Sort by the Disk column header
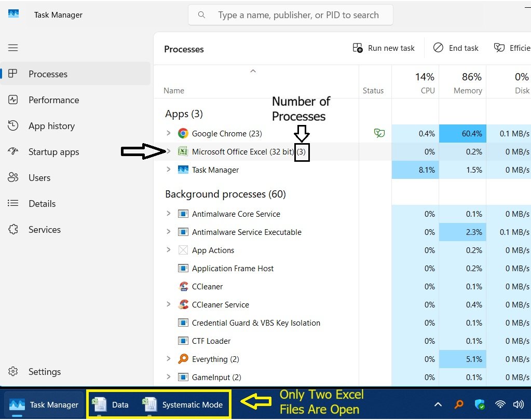 509,83
